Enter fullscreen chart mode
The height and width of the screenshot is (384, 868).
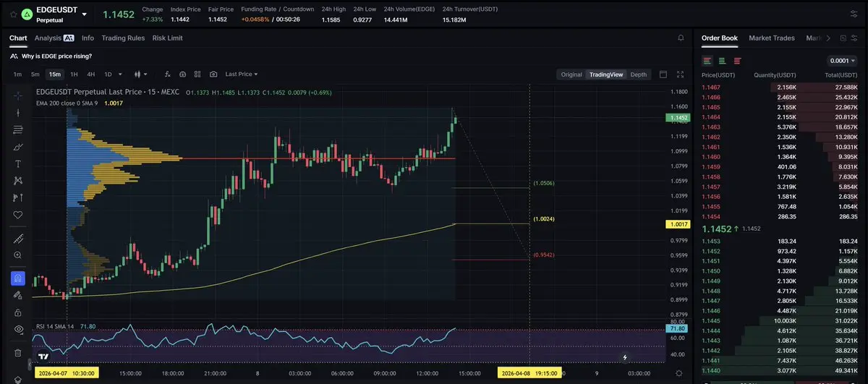(x=680, y=74)
